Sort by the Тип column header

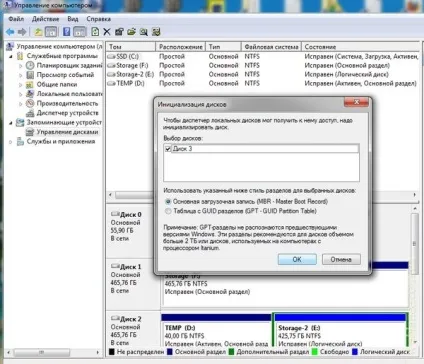223,47
